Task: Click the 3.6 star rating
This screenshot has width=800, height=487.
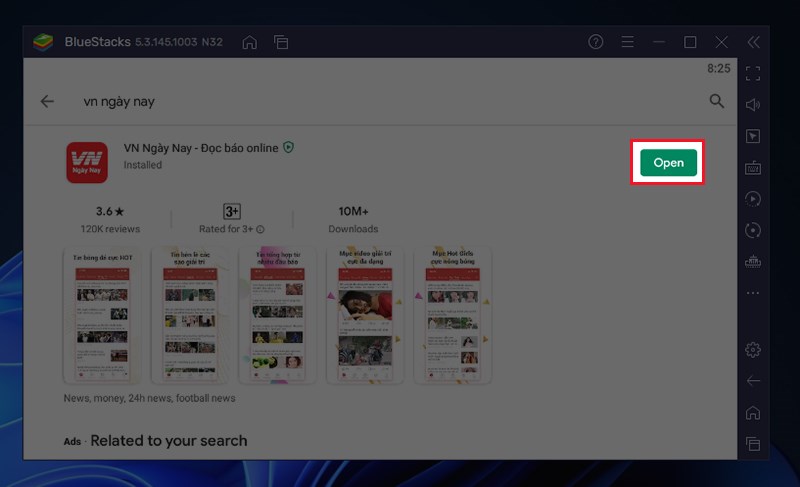Action: (x=110, y=211)
